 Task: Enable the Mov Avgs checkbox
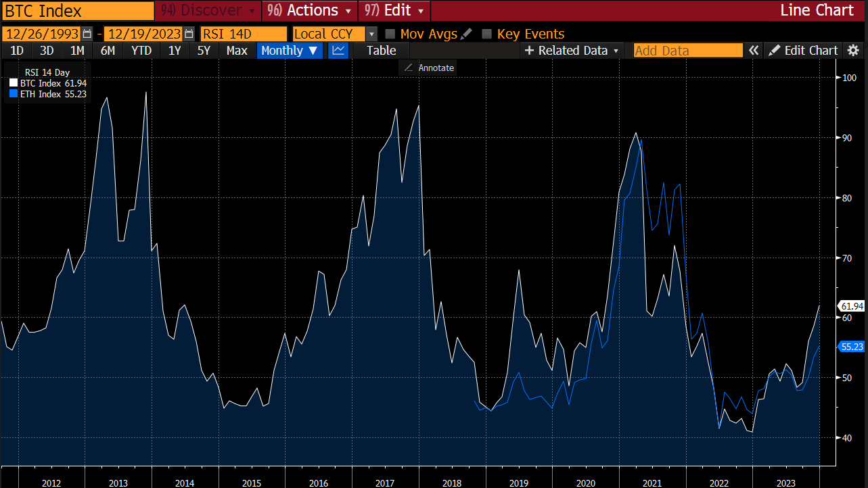390,34
